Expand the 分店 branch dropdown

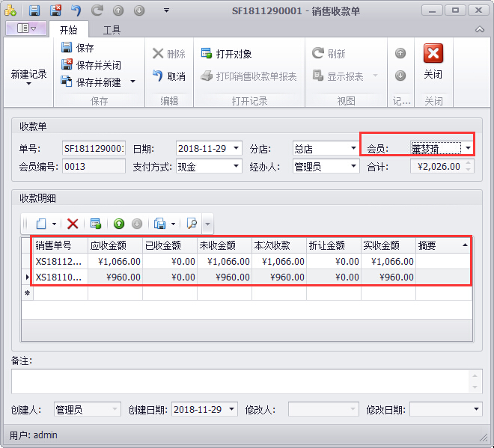click(353, 148)
